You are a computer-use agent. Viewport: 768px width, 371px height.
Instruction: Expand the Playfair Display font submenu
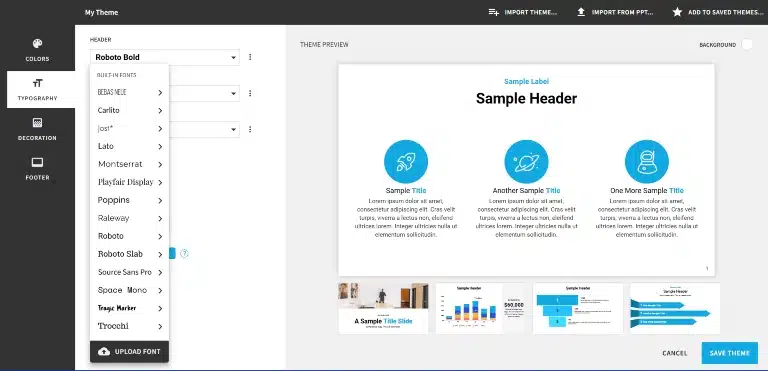click(160, 182)
